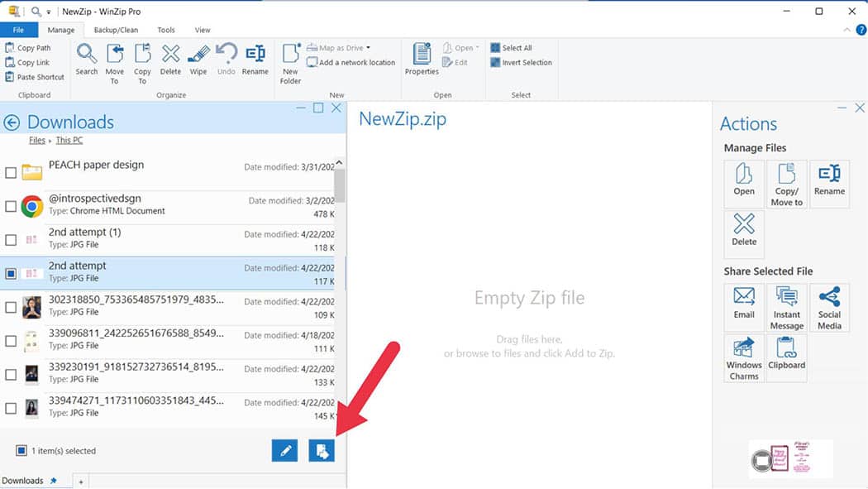The width and height of the screenshot is (868, 489).
Task: Click Paste Shortcut
Action: click(x=35, y=77)
